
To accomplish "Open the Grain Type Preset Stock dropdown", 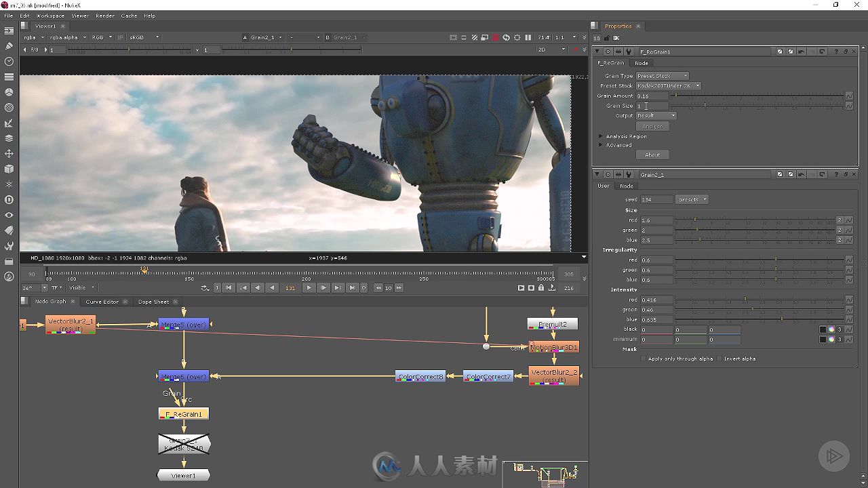I will click(662, 76).
